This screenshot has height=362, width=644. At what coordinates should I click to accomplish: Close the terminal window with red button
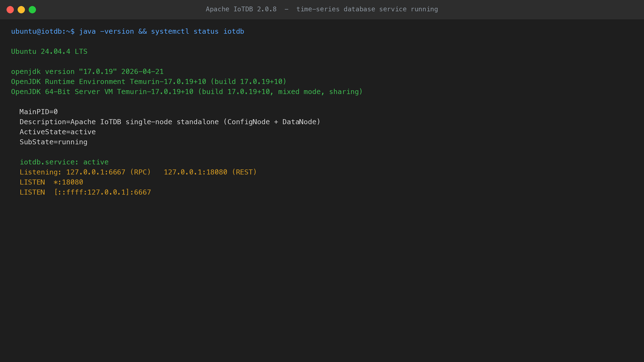(10, 10)
